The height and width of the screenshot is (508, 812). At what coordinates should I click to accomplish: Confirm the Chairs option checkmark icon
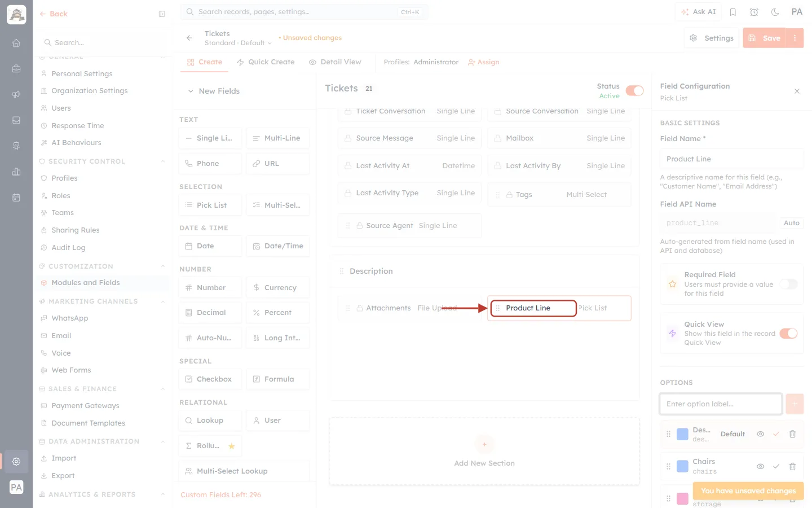click(776, 466)
